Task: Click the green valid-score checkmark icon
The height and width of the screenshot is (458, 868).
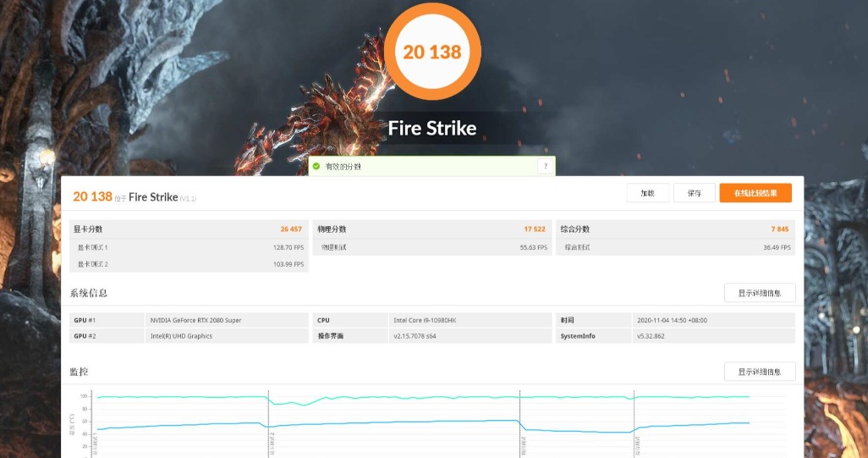Action: tap(316, 166)
